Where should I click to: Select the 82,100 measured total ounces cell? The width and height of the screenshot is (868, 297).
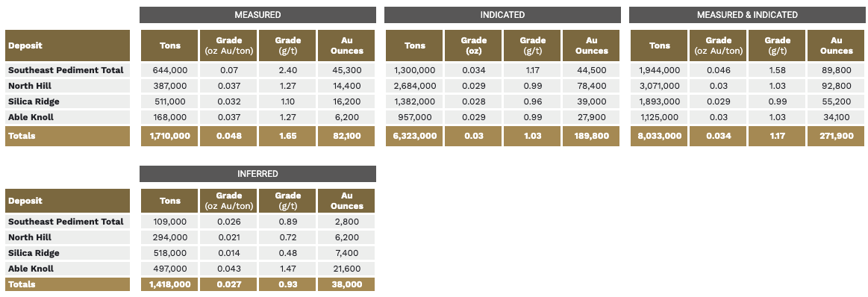[346, 136]
